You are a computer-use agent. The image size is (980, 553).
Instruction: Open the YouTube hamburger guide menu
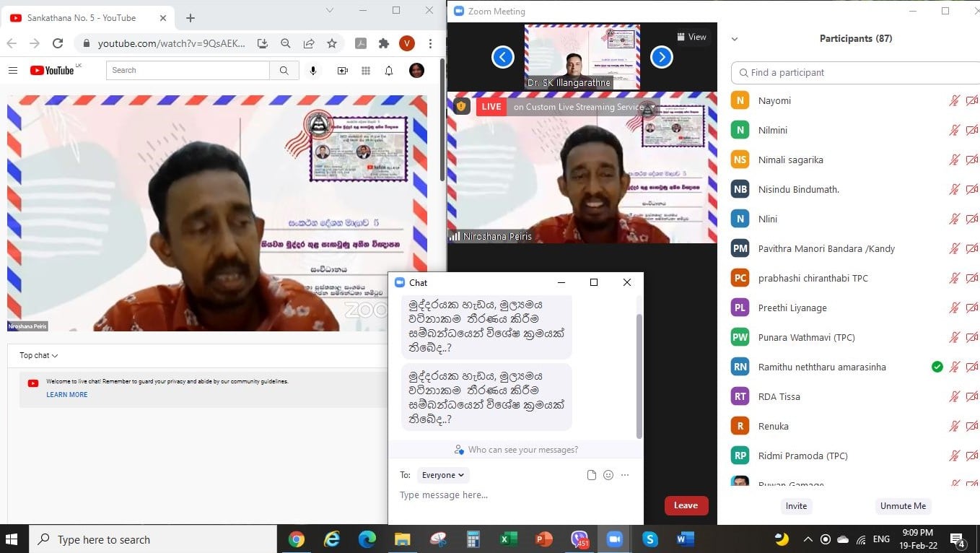click(12, 70)
